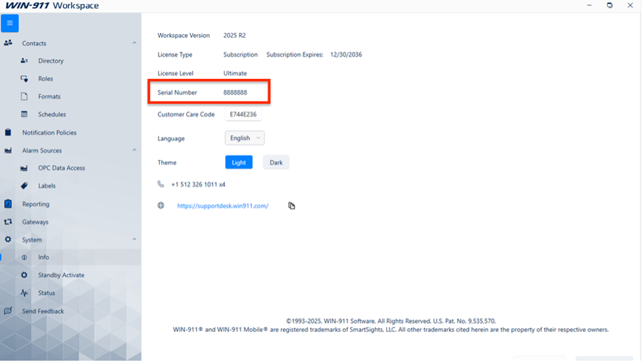Click the Customer Care Code field E744E236
Screen dimensions: 644x362
[x=243, y=115]
